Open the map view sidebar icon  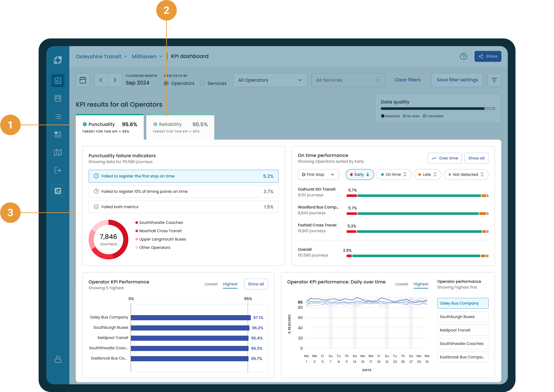58,152
